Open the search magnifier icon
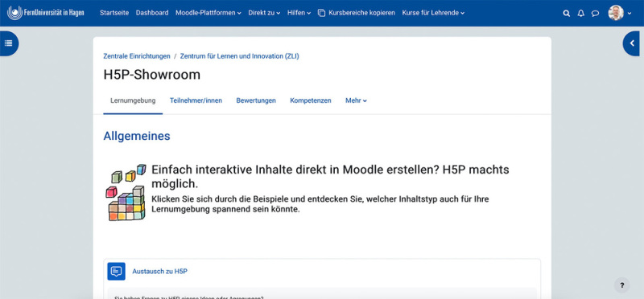The height and width of the screenshot is (299, 644). point(567,13)
